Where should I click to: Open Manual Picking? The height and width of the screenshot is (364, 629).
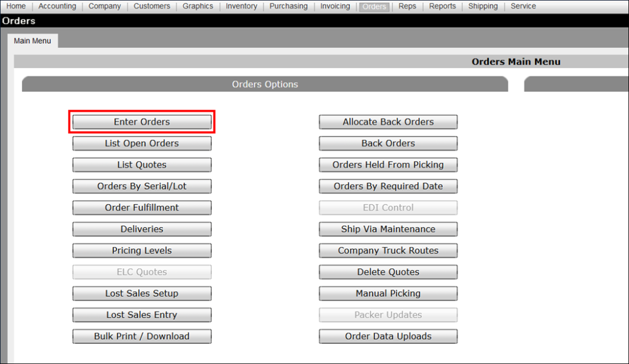[388, 294]
